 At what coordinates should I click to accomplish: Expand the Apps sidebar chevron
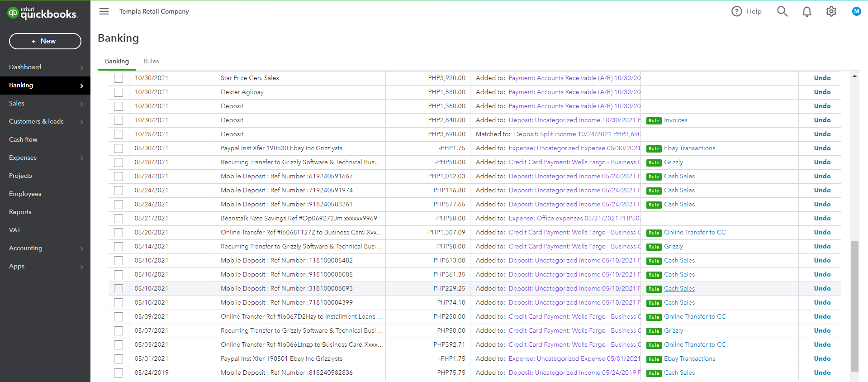(81, 267)
